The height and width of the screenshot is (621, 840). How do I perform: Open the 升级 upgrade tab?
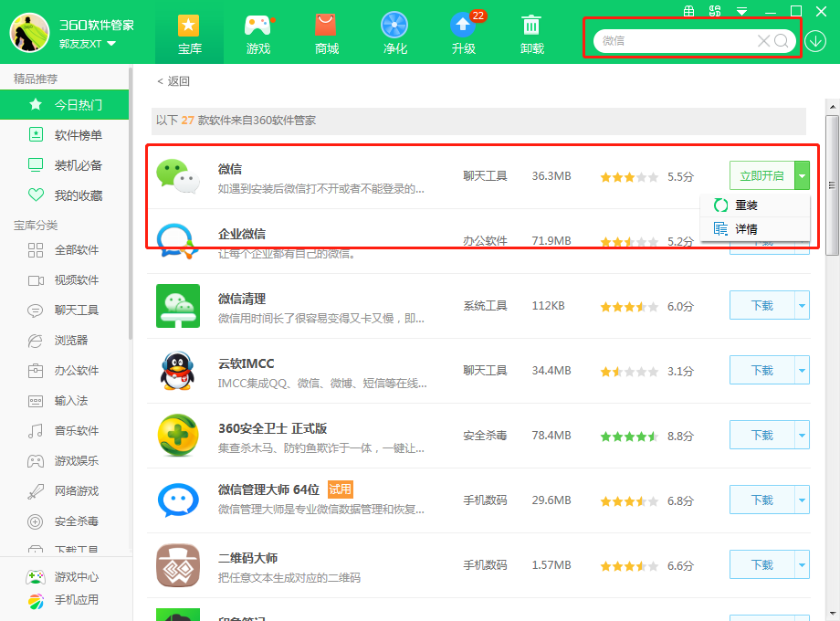464,34
